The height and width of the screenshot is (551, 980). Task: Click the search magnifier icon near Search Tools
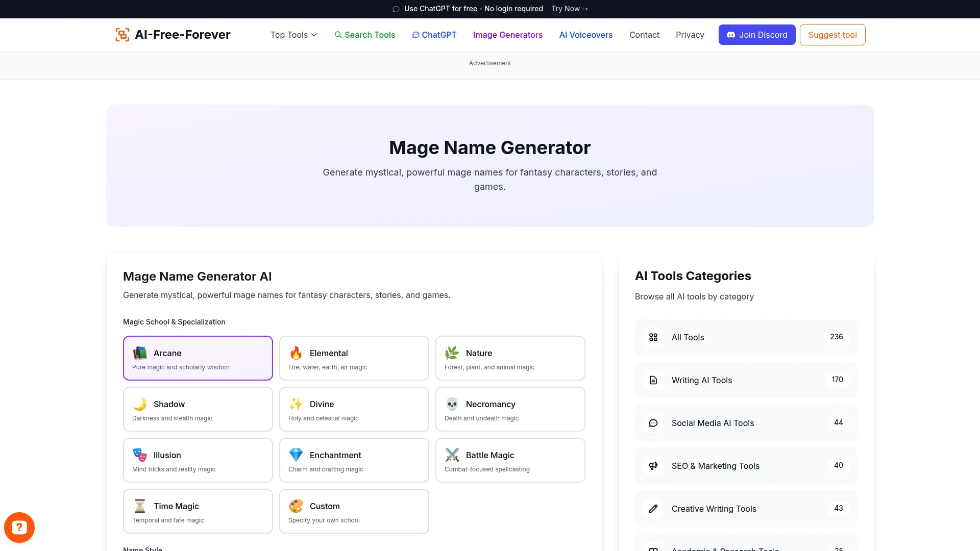pyautogui.click(x=338, y=35)
